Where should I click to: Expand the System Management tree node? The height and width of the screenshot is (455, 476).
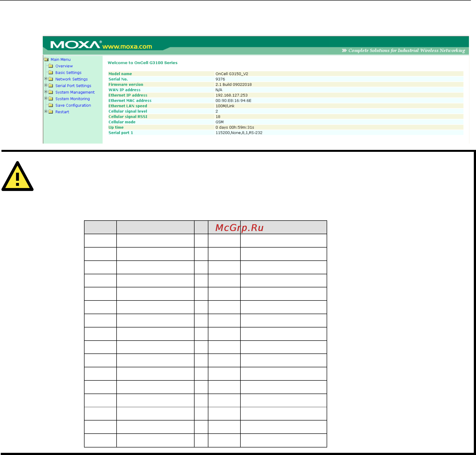46,92
